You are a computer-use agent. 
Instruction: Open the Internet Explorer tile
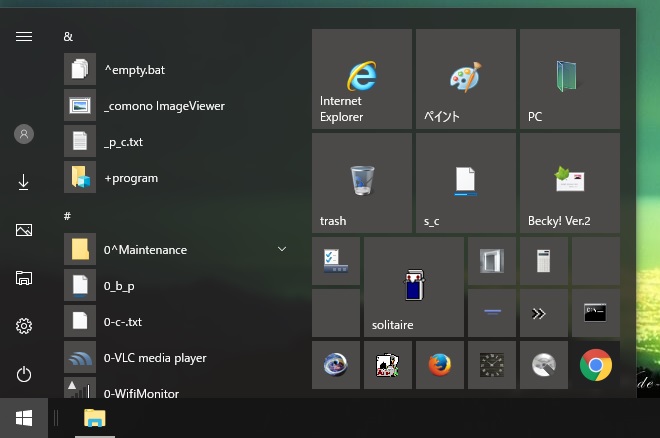coord(362,79)
